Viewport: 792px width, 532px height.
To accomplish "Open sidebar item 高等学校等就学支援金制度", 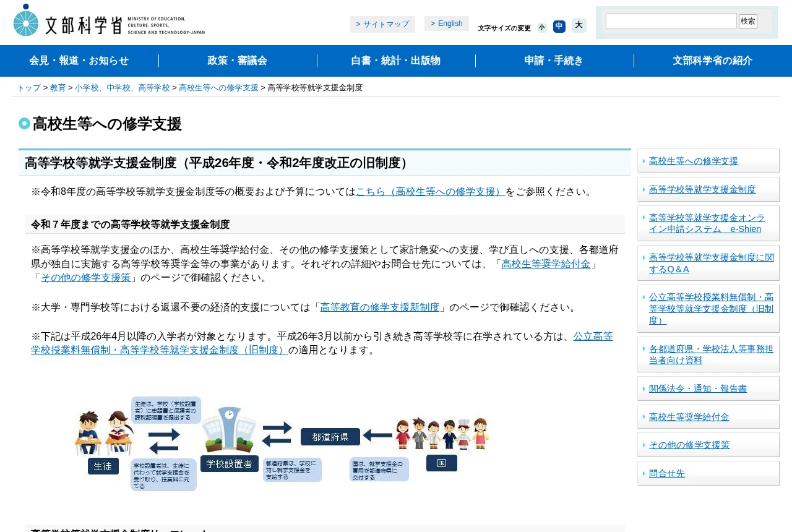I will click(708, 189).
